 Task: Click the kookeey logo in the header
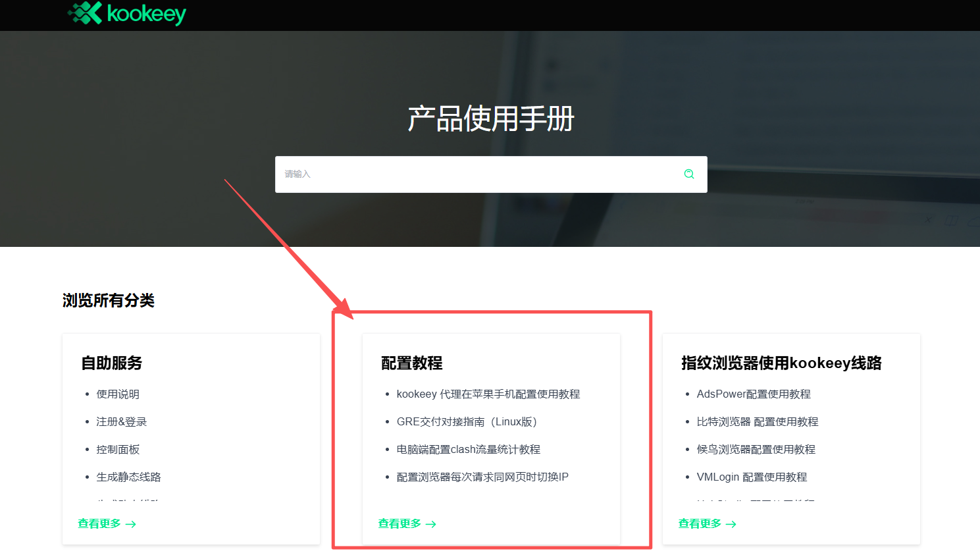pyautogui.click(x=126, y=14)
